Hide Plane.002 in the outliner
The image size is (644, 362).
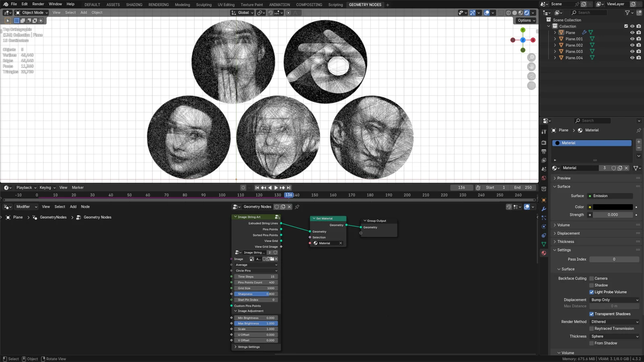(632, 45)
